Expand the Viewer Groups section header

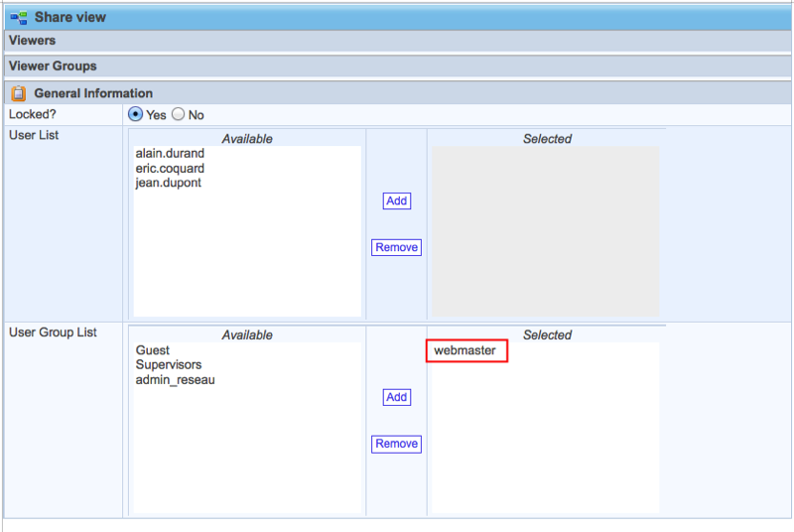53,66
